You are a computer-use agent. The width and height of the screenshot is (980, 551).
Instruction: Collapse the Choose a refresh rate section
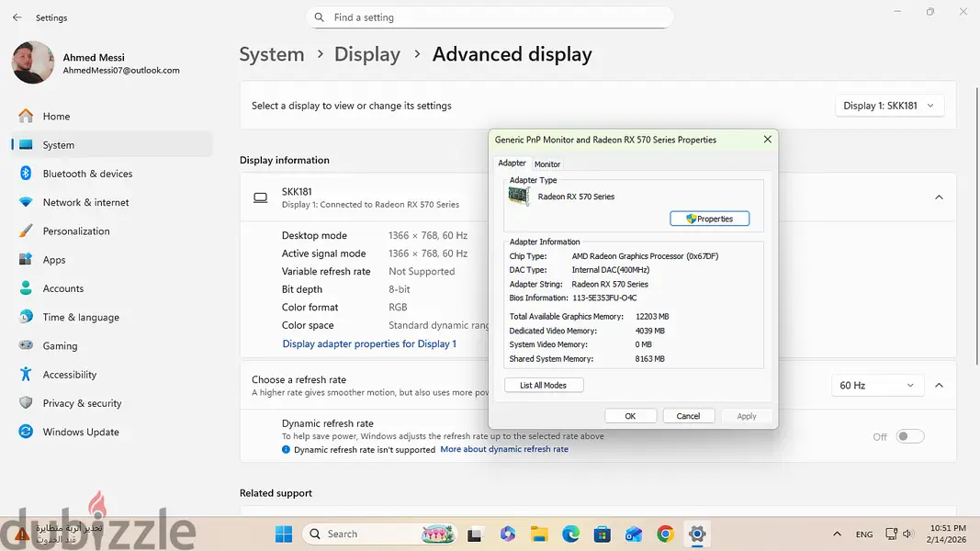[939, 386]
